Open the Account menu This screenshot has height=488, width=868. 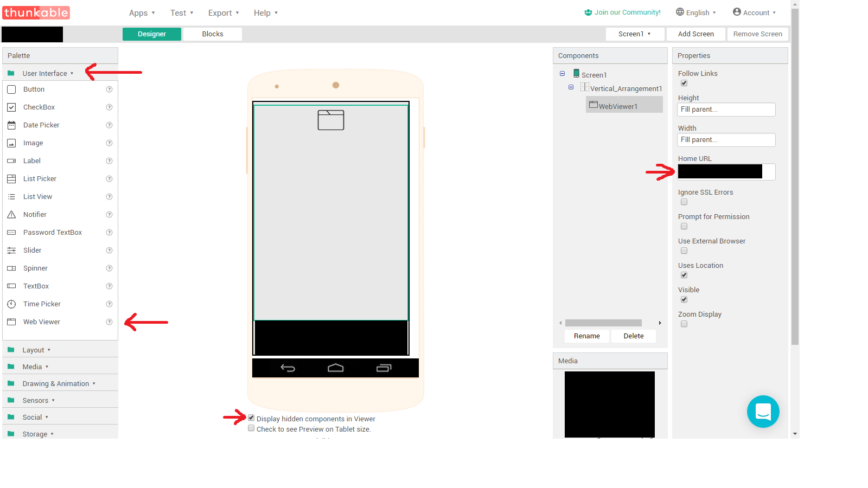[x=755, y=12]
